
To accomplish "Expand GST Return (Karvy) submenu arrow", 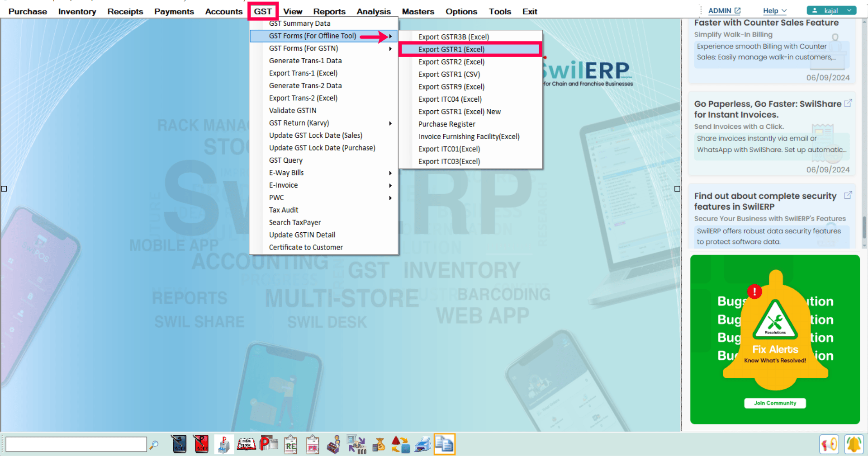I will coord(390,123).
